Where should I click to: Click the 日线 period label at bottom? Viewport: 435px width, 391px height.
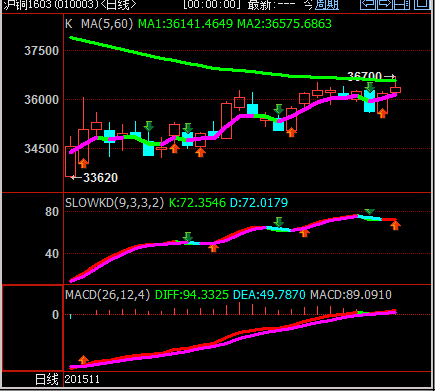47,379
